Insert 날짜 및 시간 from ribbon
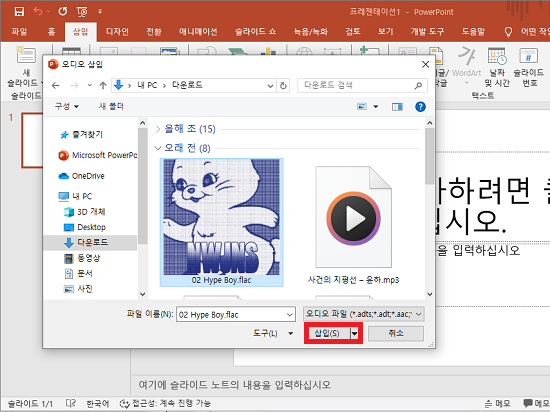The height and width of the screenshot is (412, 550). point(497,67)
